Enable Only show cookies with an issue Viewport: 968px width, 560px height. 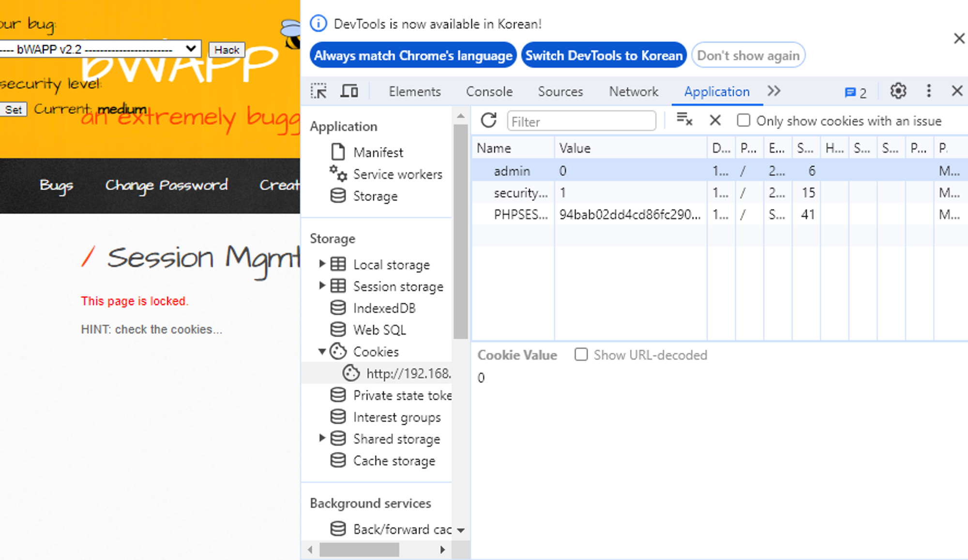point(743,120)
